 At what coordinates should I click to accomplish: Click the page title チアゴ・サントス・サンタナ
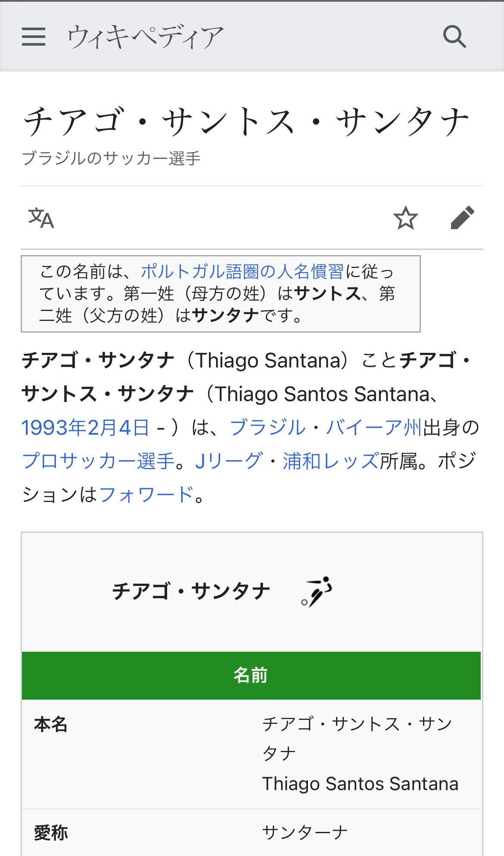[x=246, y=122]
